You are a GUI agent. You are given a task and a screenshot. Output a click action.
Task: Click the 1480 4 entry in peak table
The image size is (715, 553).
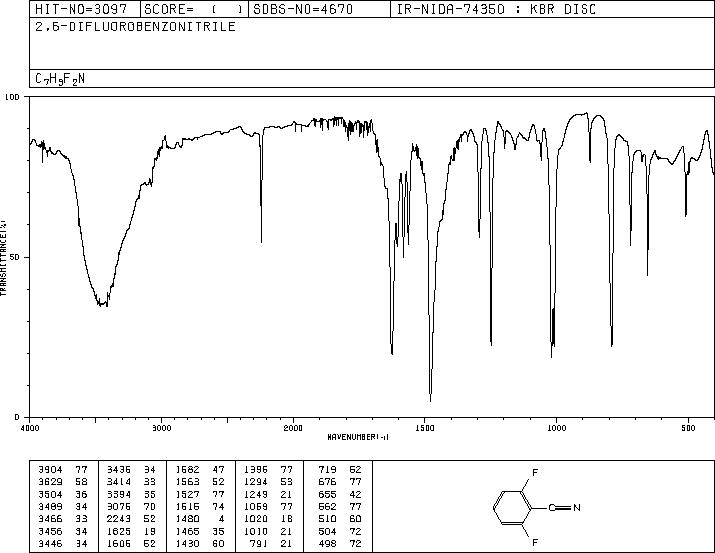[200, 519]
